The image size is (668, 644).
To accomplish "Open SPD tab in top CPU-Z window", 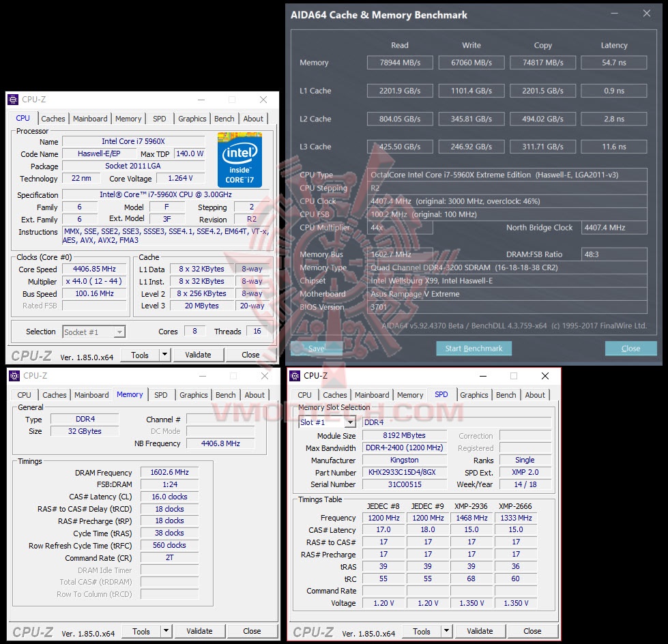I will point(160,119).
